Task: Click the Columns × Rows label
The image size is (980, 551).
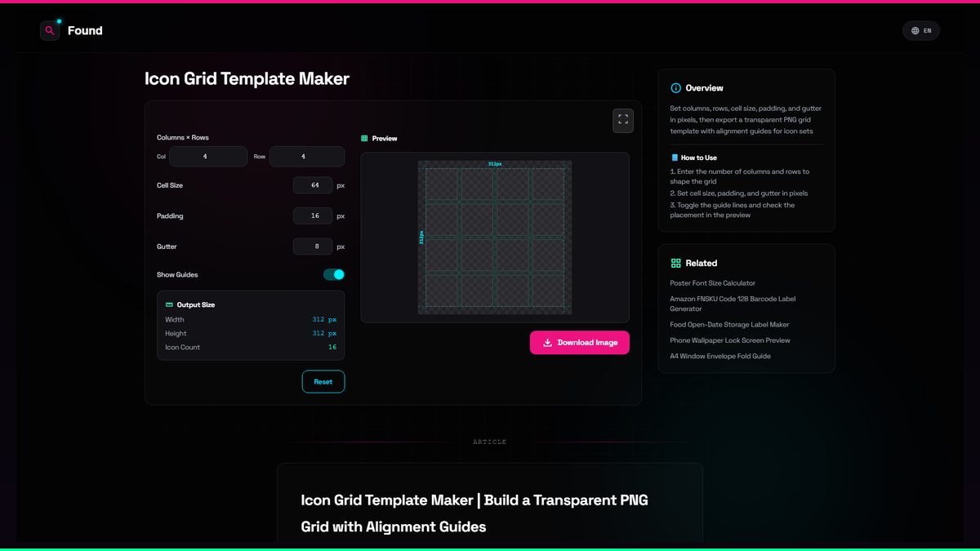Action: [x=183, y=138]
